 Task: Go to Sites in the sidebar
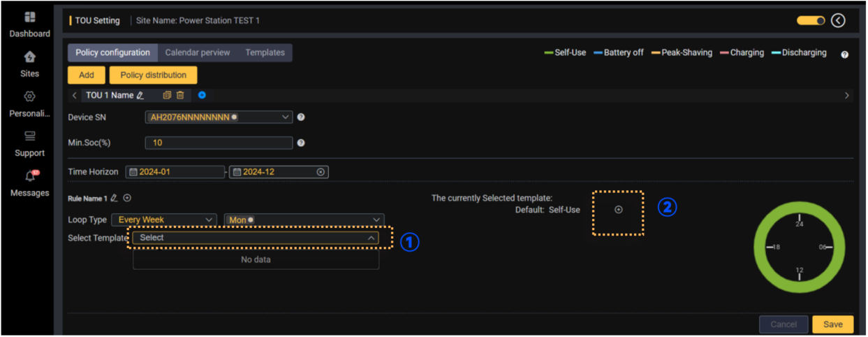pos(29,64)
